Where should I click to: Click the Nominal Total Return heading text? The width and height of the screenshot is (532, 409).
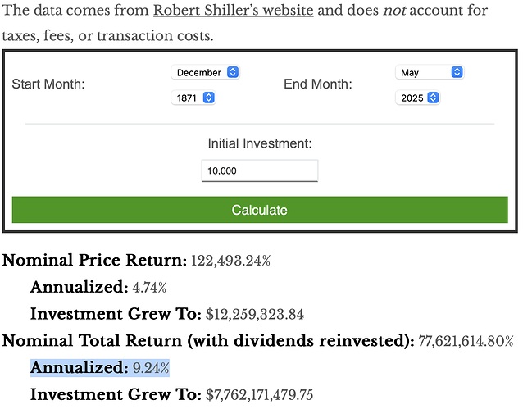[x=208, y=341]
